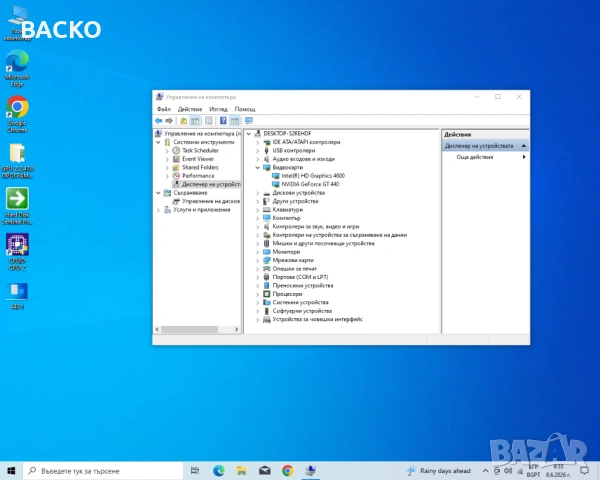The width and height of the screenshot is (600, 480).
Task: Show hidden tray icons chevron
Action: pos(485,471)
